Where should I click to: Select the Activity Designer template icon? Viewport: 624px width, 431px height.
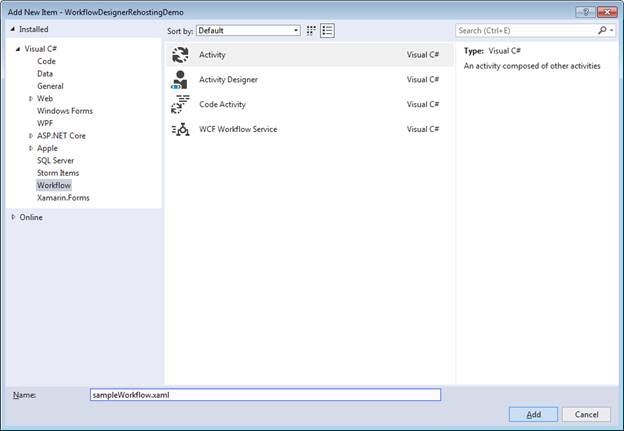point(180,80)
